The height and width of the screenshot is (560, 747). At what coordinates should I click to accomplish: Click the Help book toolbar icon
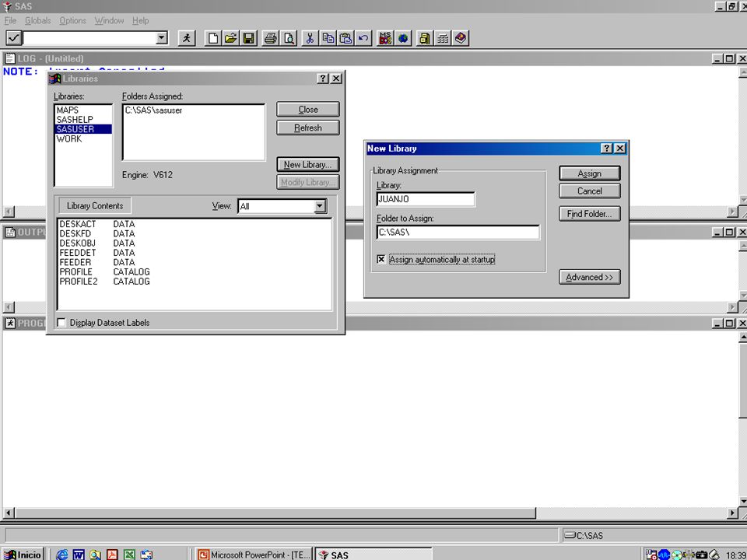pos(461,38)
